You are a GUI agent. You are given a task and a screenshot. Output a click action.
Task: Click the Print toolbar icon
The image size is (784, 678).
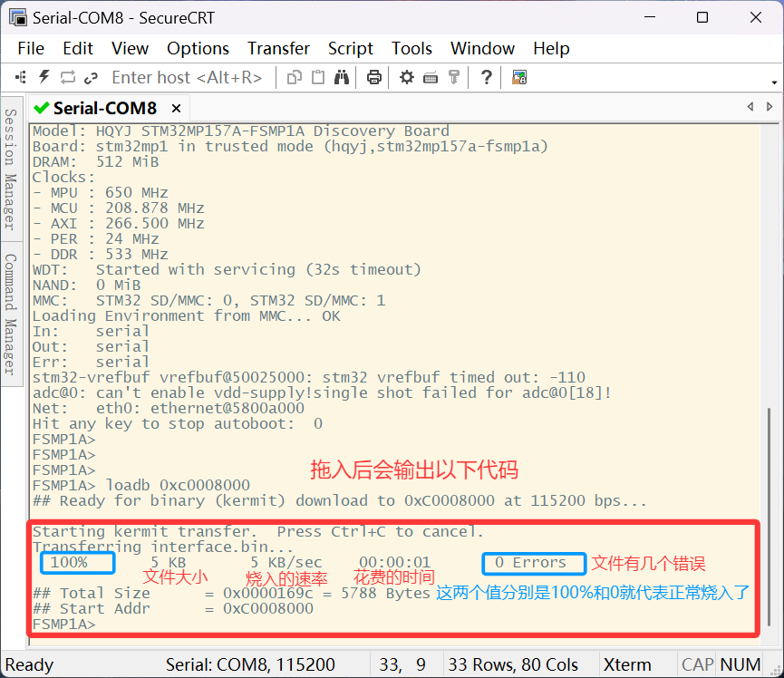click(374, 78)
